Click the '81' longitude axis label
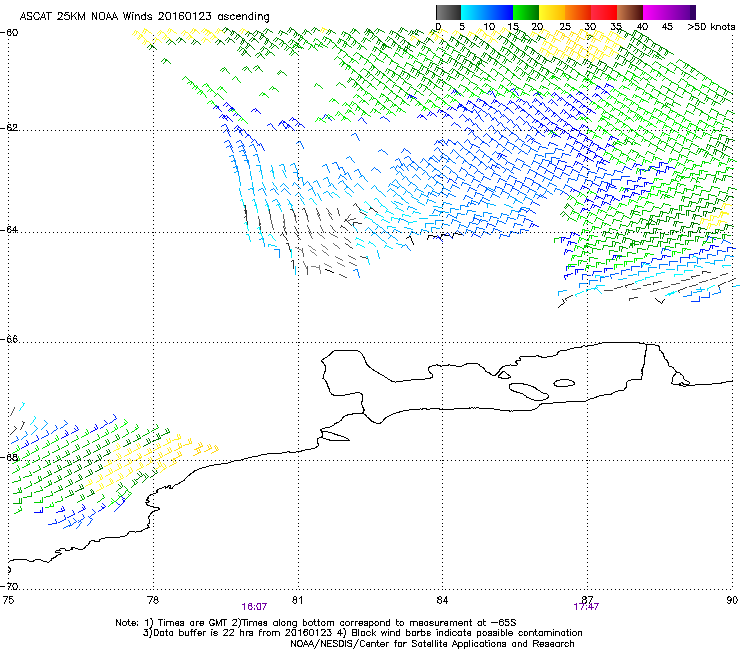Viewport: 740px width, 650px height. click(x=297, y=600)
